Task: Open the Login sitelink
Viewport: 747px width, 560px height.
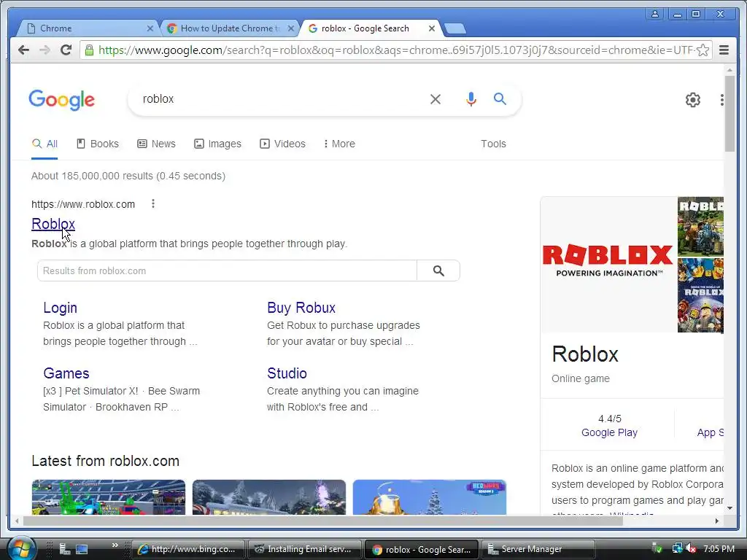Action: point(60,308)
